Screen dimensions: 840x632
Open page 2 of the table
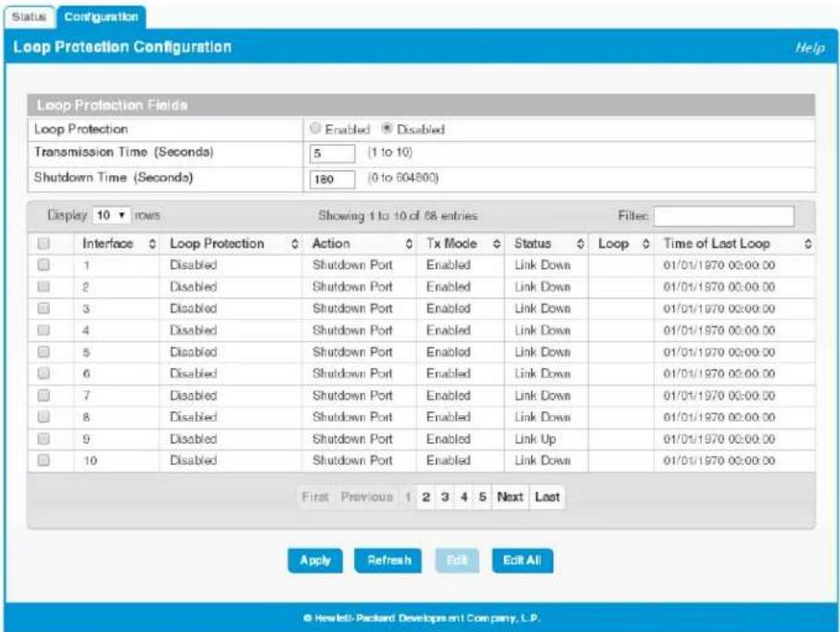(426, 497)
